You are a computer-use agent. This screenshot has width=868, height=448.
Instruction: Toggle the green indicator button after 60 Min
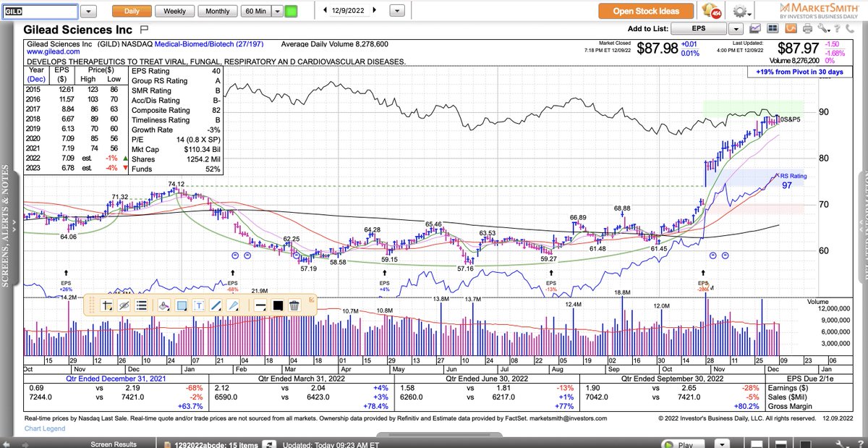click(291, 12)
